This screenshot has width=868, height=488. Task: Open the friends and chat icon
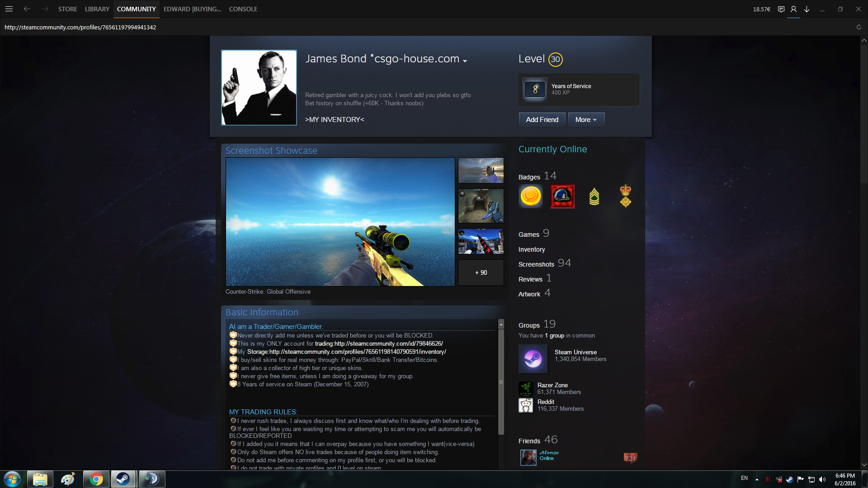(x=793, y=9)
